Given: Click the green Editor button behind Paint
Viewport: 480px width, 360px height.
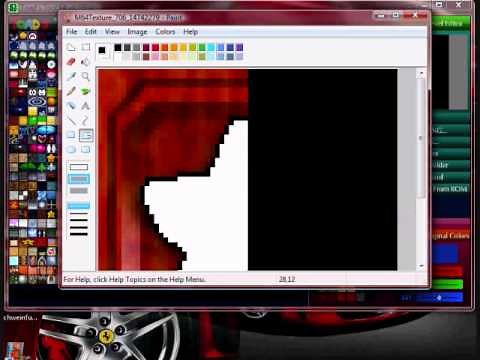Looking at the screenshot, I should tap(450, 23).
